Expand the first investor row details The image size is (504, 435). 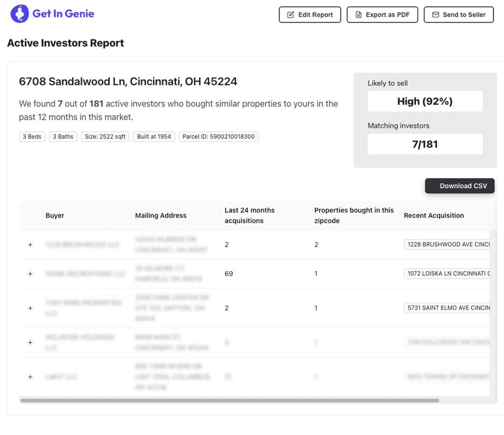click(x=30, y=245)
